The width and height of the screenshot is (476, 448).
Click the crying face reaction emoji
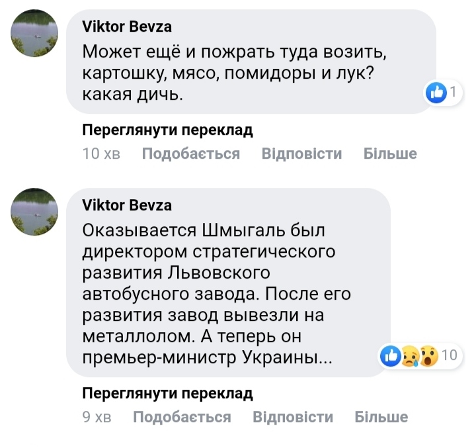[x=410, y=356]
